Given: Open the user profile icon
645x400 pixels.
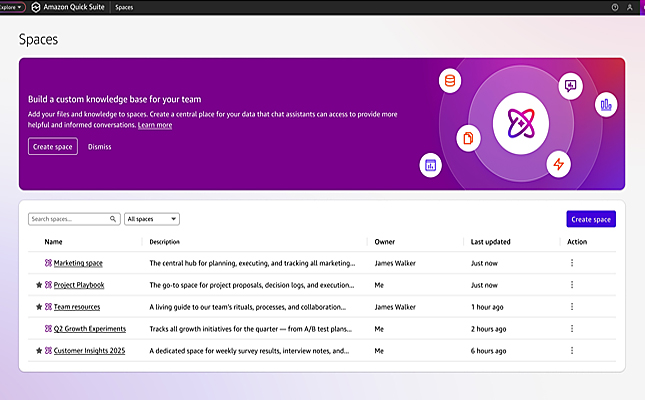Looking at the screenshot, I should point(629,7).
